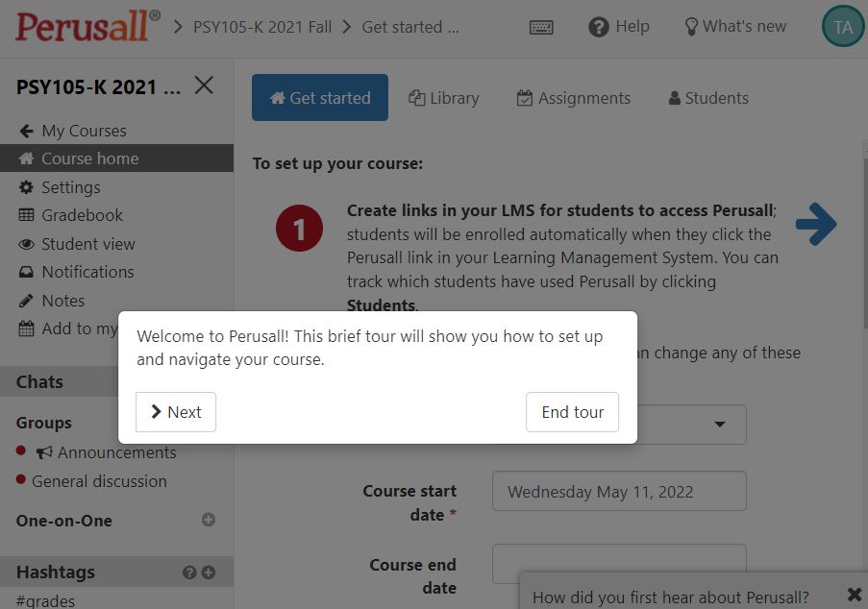
Task: Close the PSY105-K sidebar panel
Action: coord(204,85)
